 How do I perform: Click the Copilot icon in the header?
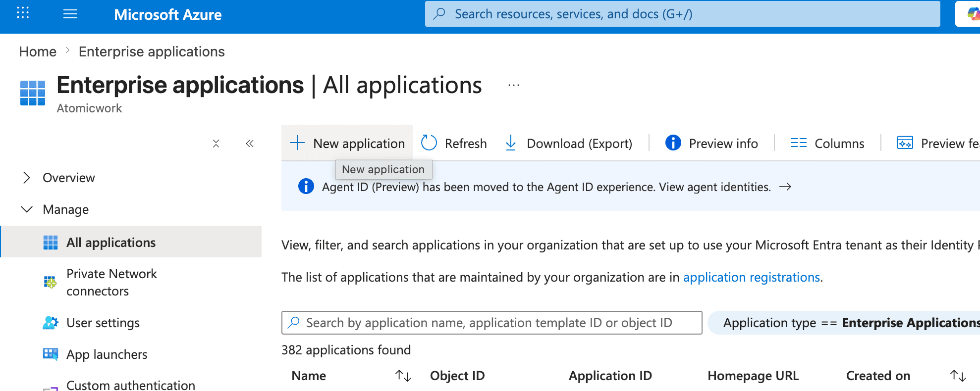(973, 14)
